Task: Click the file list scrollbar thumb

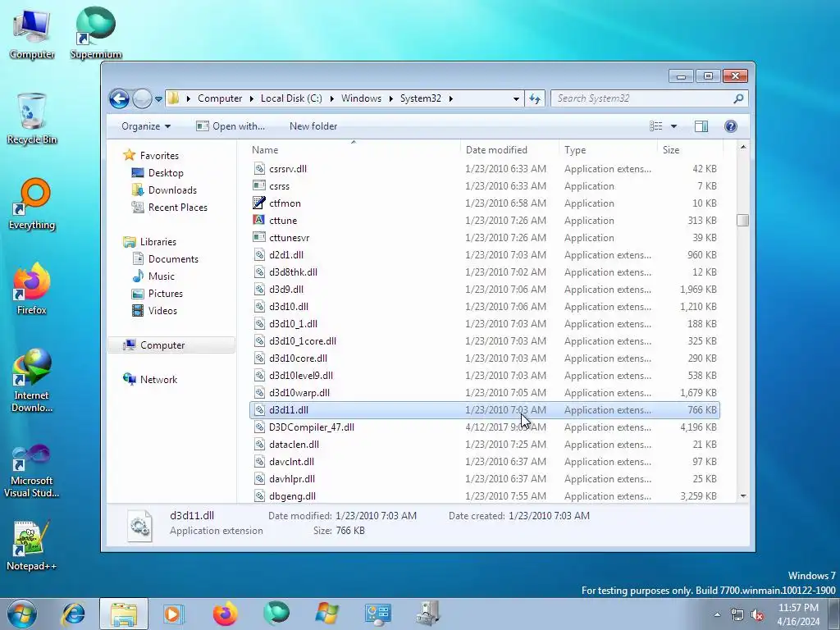Action: point(742,220)
